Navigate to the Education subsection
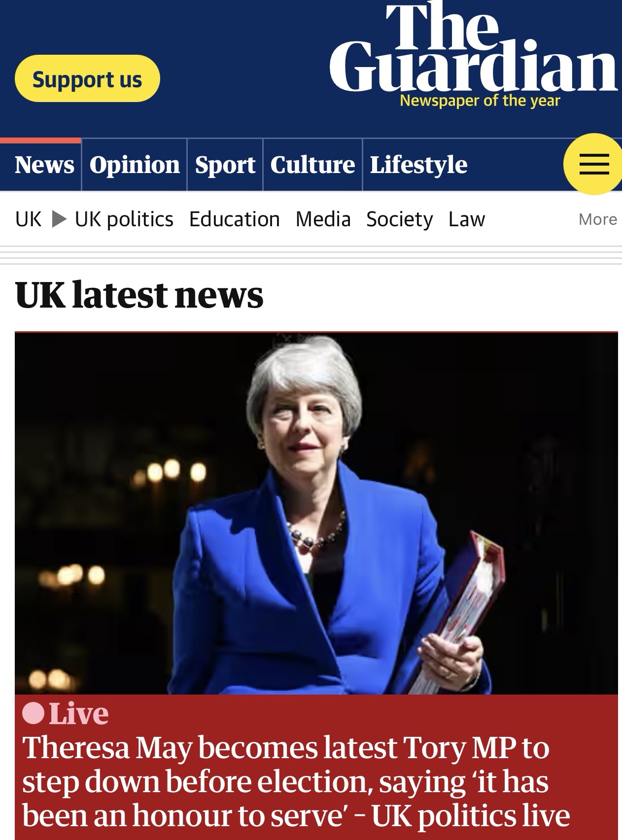622x840 pixels. click(x=235, y=219)
